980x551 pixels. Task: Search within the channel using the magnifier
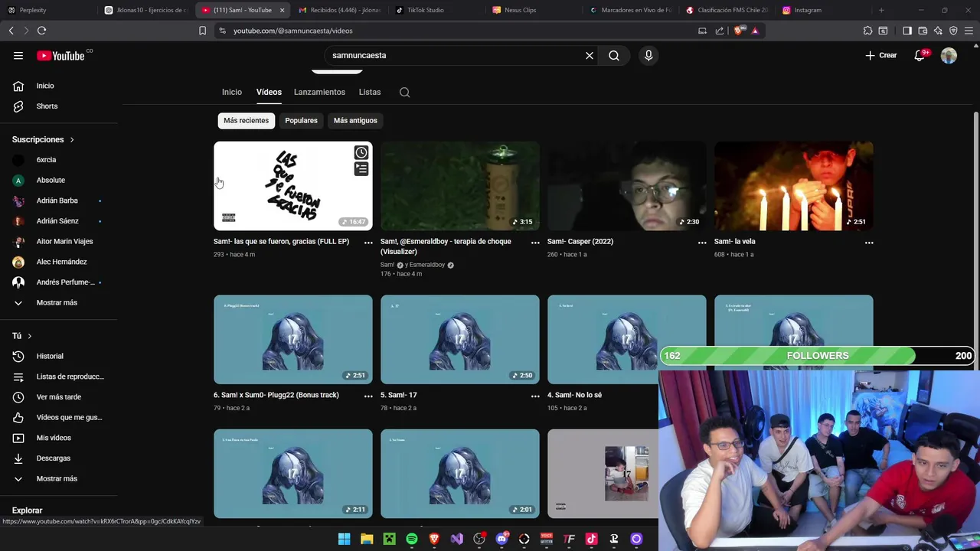404,93
